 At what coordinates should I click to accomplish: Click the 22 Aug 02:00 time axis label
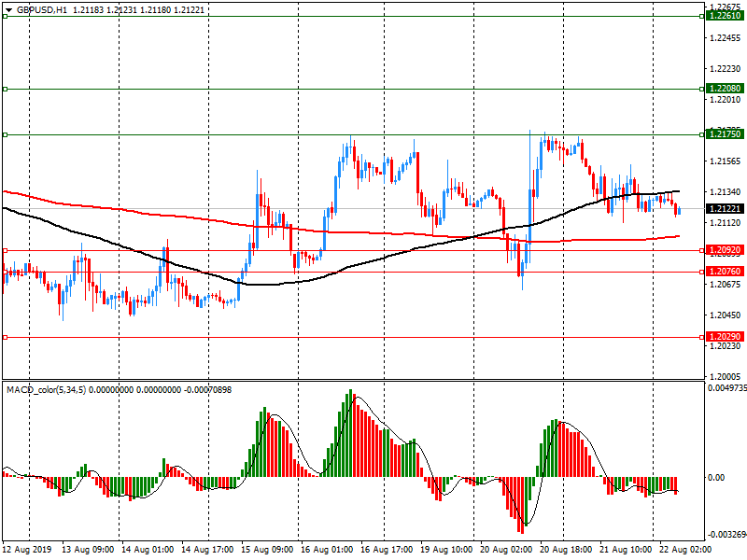(685, 550)
